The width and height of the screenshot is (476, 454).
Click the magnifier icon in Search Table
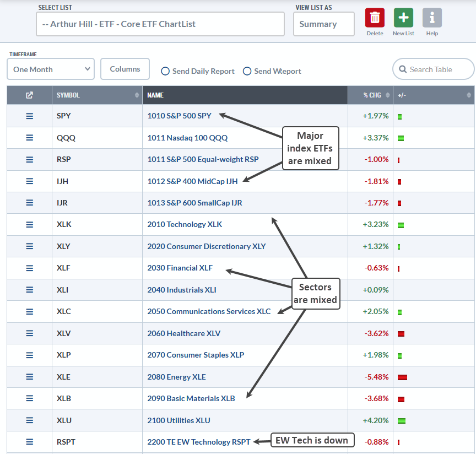tap(403, 69)
